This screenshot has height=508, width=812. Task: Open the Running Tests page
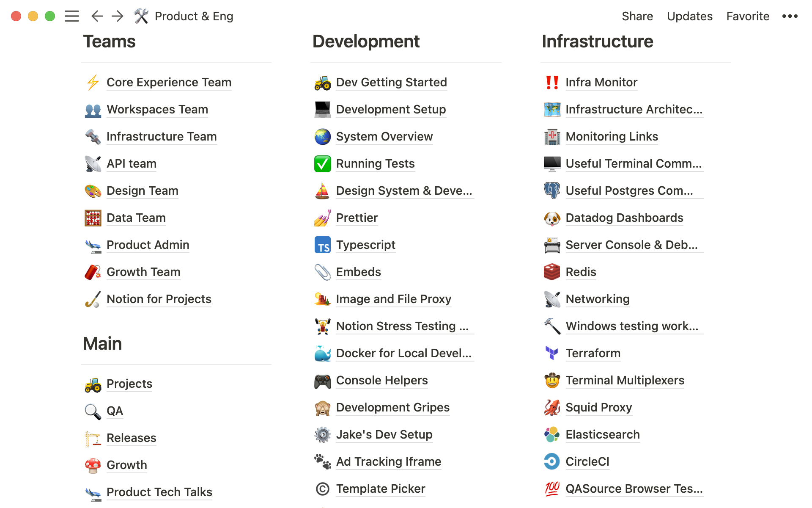coord(375,163)
